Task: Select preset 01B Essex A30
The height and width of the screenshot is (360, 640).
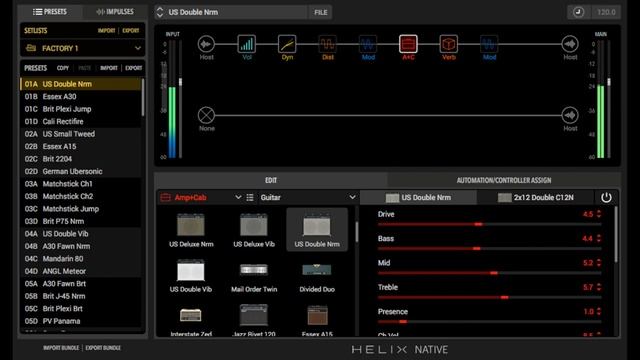Action: click(81, 96)
